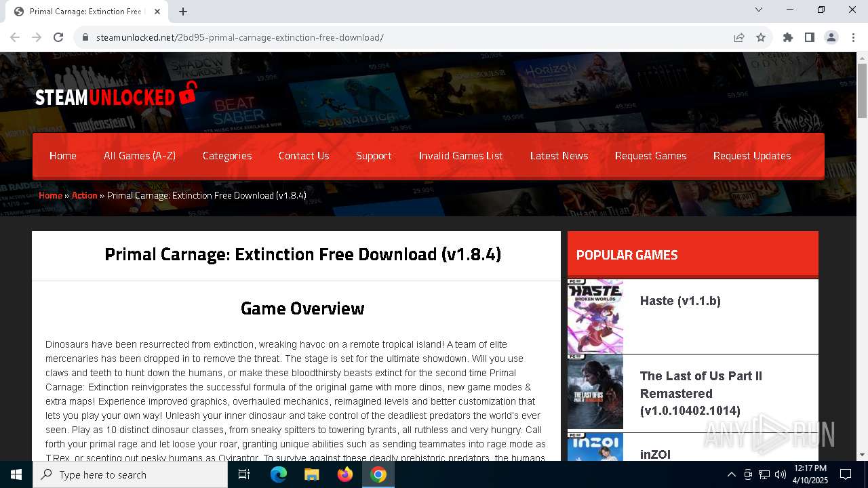Image resolution: width=868 pixels, height=488 pixels.
Task: Reload the page with the refresh icon
Action: pyautogui.click(x=58, y=37)
